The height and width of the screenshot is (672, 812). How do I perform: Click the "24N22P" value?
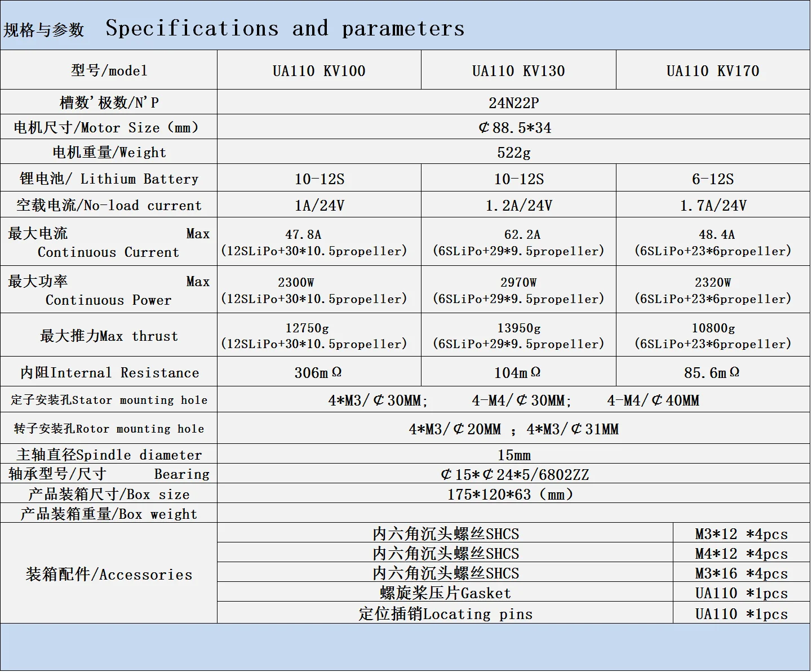point(514,103)
